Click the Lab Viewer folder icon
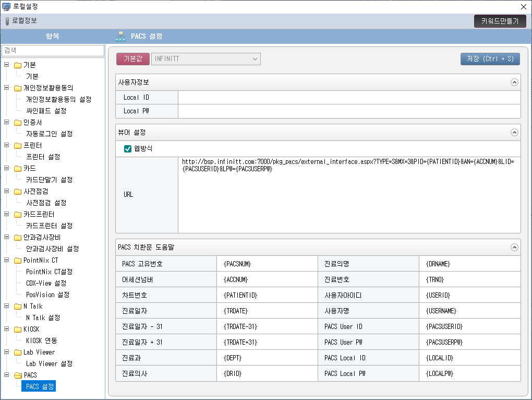This screenshot has height=400, width=532. pos(18,352)
